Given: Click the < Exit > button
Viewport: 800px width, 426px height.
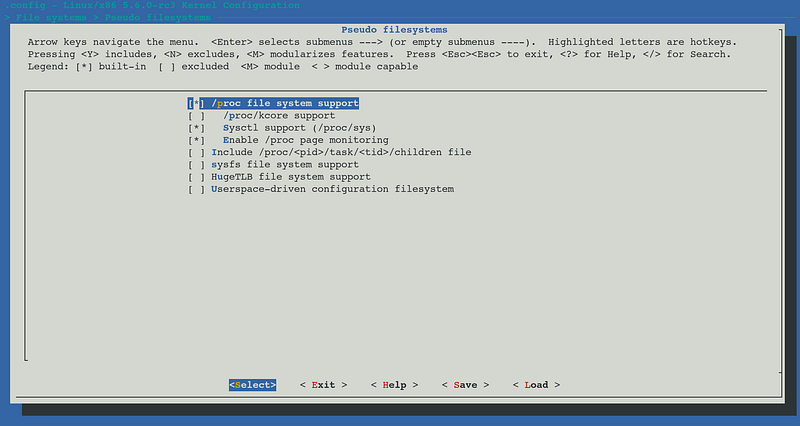Looking at the screenshot, I should pos(323,385).
